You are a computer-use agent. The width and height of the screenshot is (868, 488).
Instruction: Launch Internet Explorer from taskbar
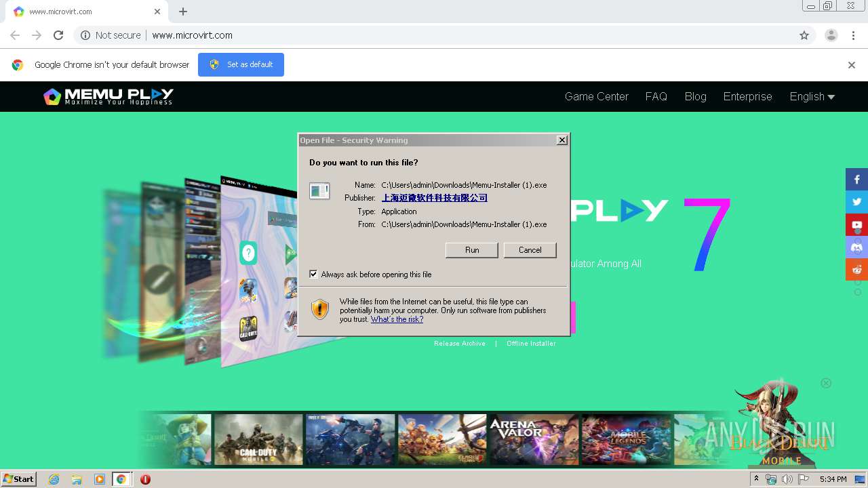tap(54, 479)
